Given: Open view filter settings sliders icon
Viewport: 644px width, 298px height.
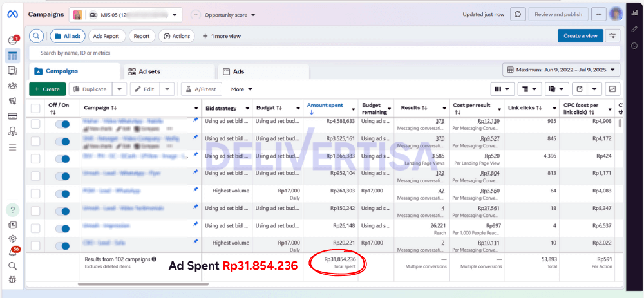Looking at the screenshot, I should pos(613,35).
